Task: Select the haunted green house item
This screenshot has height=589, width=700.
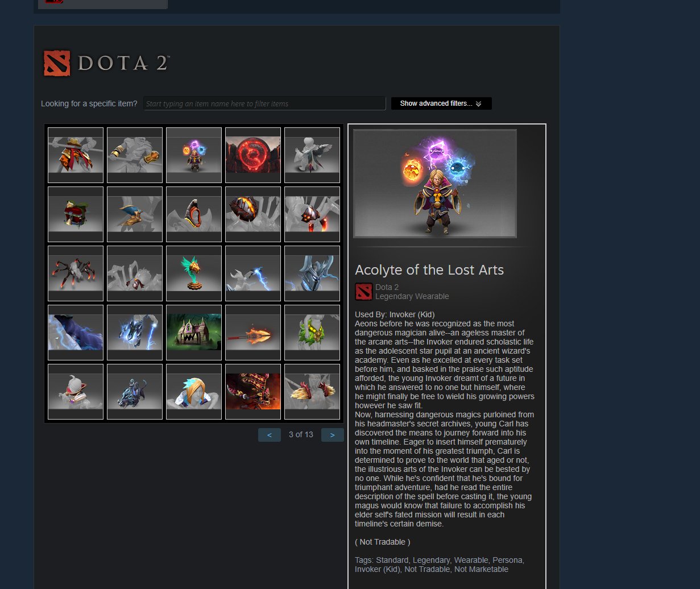Action: pyautogui.click(x=194, y=333)
